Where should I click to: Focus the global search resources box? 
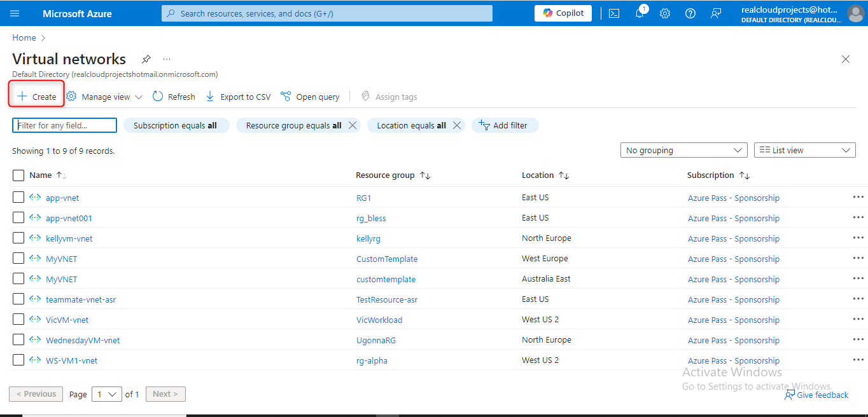click(x=327, y=13)
